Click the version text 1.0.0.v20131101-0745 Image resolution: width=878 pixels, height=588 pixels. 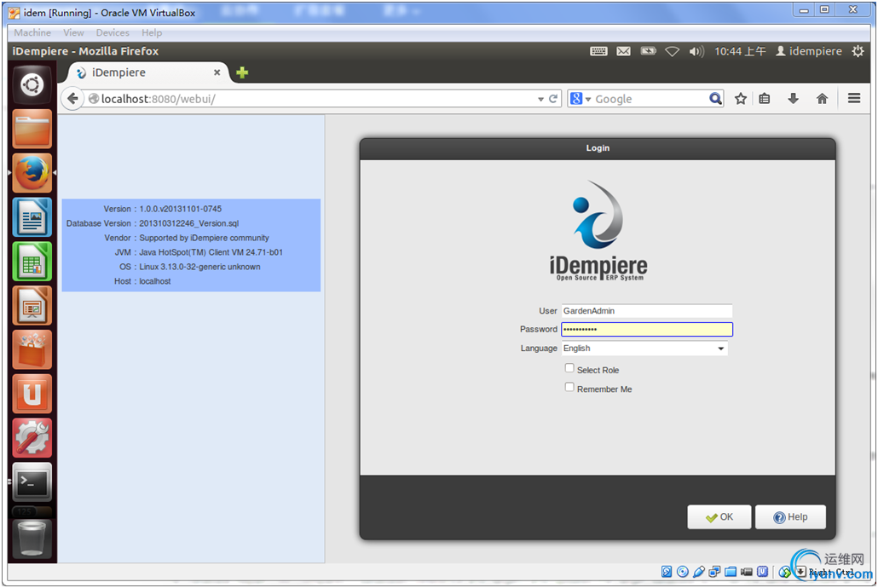181,209
